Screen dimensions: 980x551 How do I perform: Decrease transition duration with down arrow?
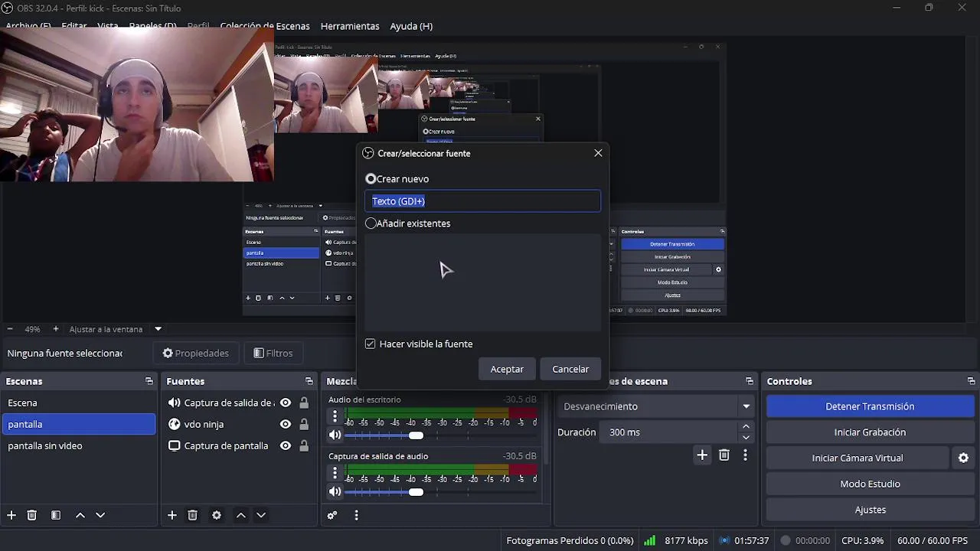click(x=746, y=438)
